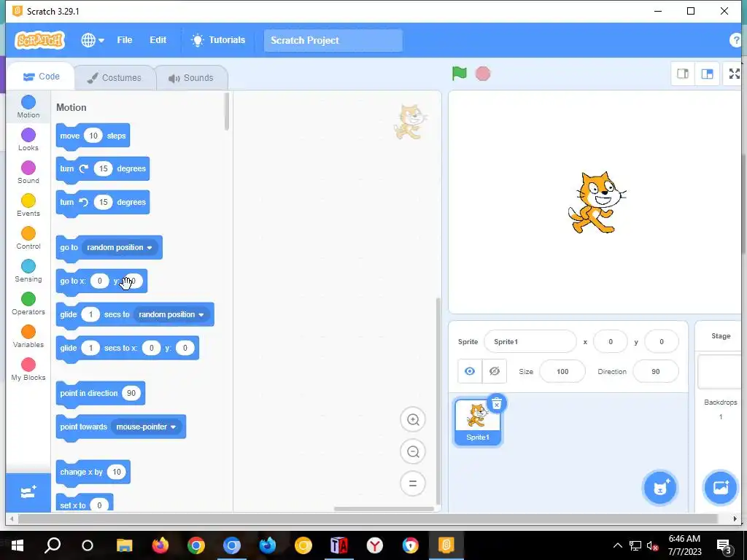
Task: Edit the Sprite name field
Action: [x=530, y=341]
